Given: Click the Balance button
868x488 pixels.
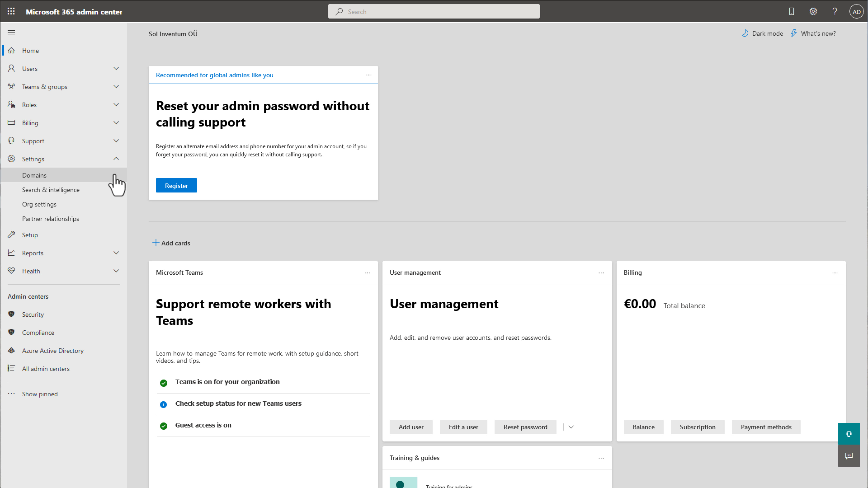Looking at the screenshot, I should click(643, 427).
